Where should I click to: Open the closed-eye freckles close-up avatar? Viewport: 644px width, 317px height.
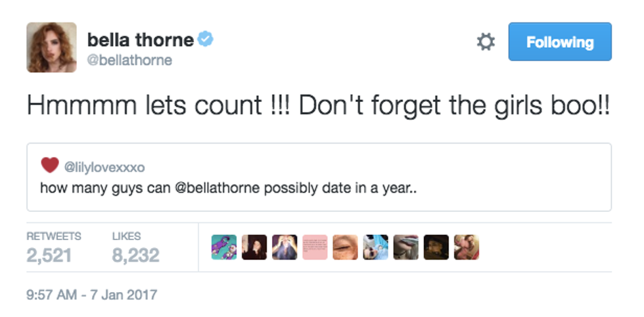345,247
